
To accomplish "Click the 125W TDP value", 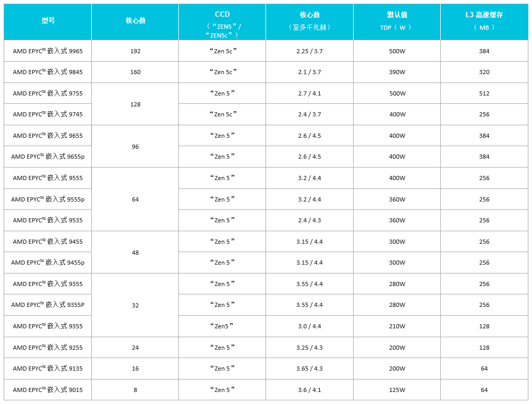I will click(x=397, y=389).
